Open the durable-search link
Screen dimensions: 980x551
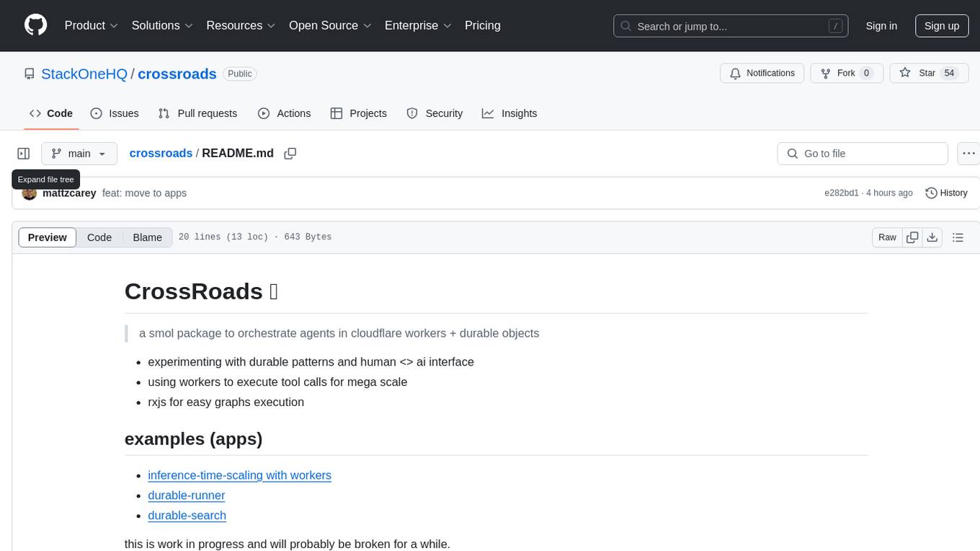[x=187, y=516]
